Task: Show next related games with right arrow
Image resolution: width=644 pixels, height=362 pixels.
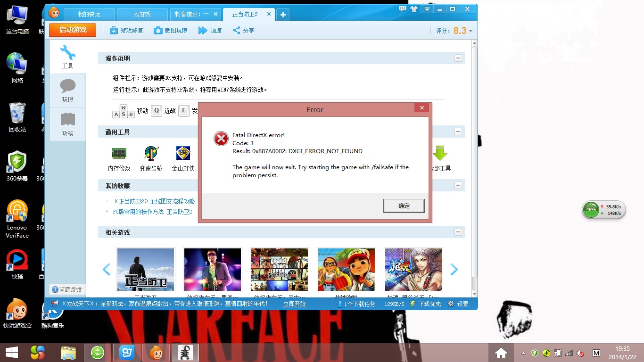Action: coord(454,270)
